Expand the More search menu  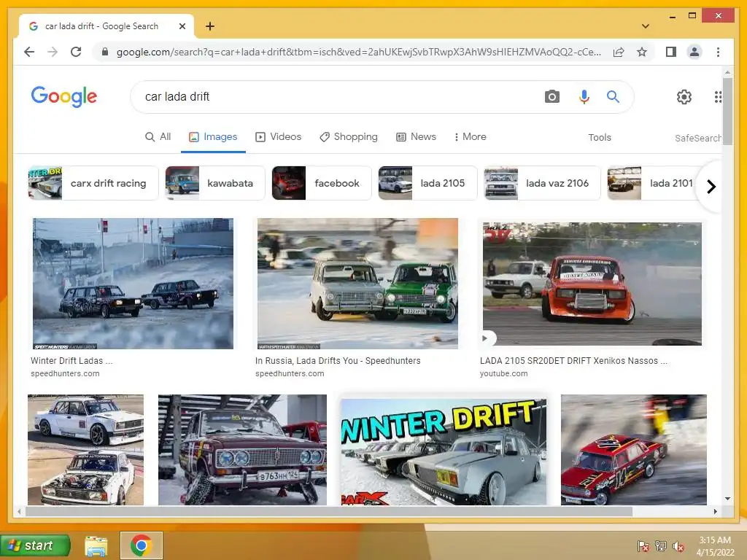[471, 137]
